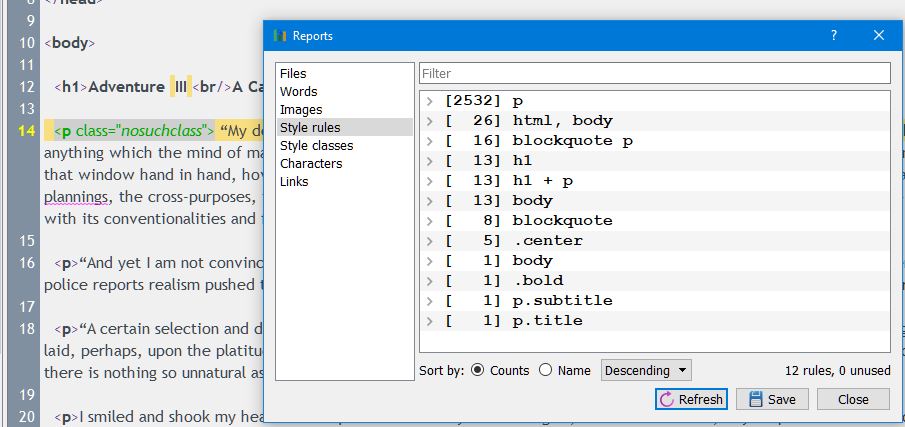Close the Reports dialog with the X
Viewport: 905px width, 427px height.
pyautogui.click(x=878, y=35)
